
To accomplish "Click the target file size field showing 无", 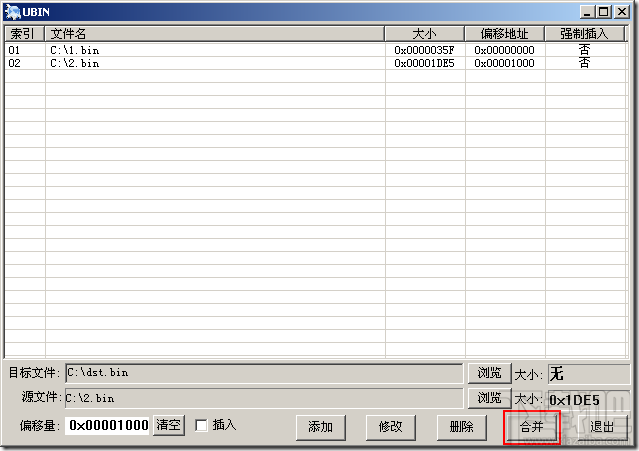I will pyautogui.click(x=589, y=374).
